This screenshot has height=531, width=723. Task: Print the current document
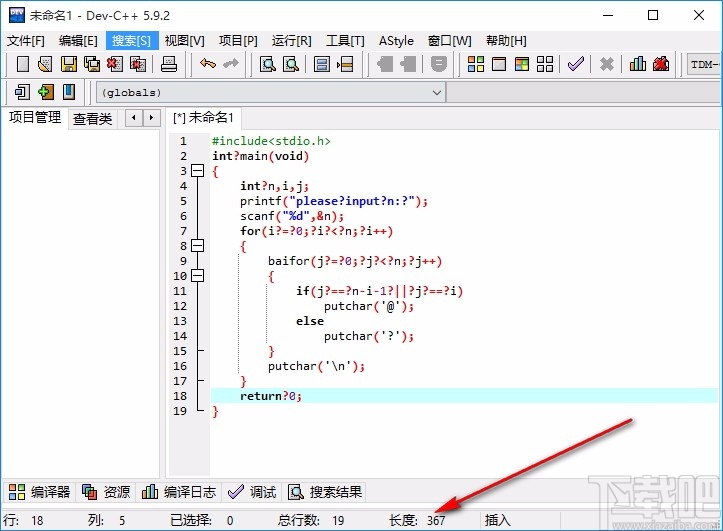tap(169, 64)
